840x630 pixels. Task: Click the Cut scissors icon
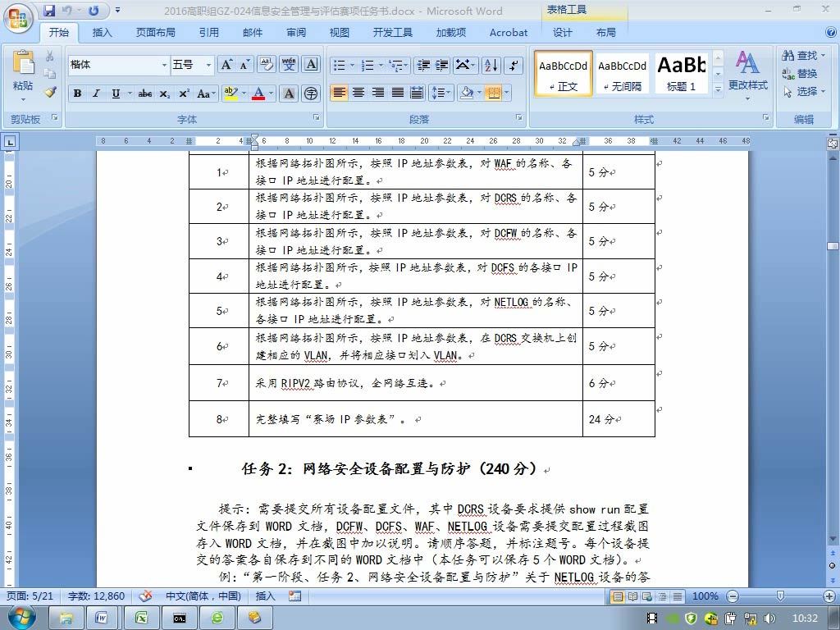coord(50,56)
